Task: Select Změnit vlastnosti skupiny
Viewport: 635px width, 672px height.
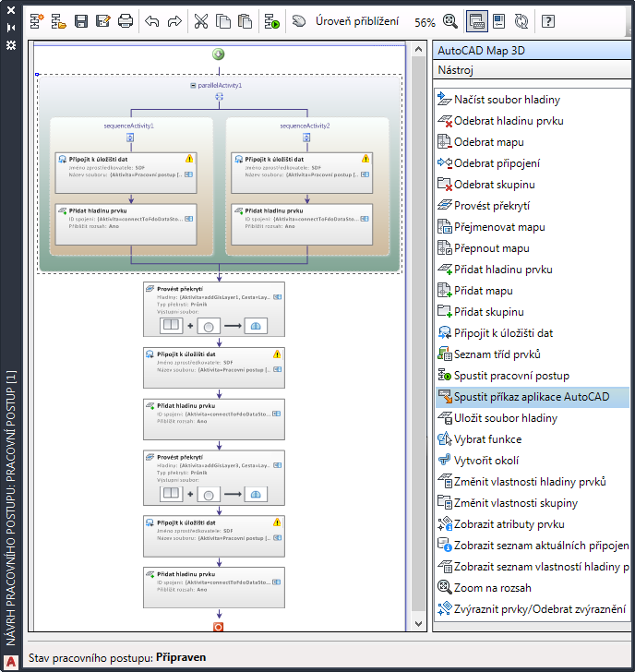Action: (x=533, y=503)
